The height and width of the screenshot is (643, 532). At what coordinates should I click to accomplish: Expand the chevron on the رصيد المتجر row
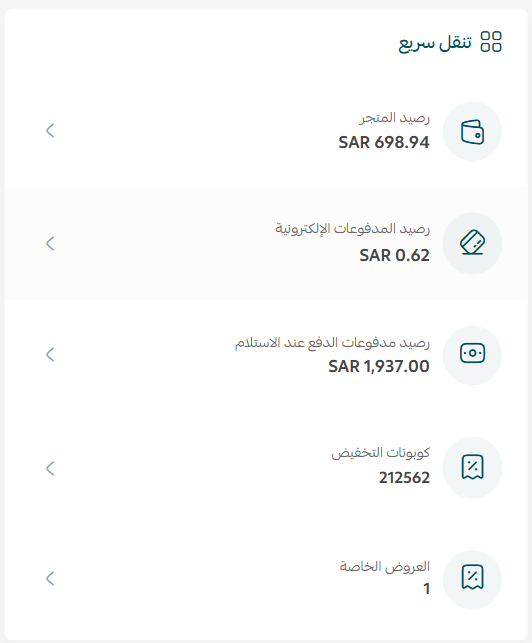(50, 131)
